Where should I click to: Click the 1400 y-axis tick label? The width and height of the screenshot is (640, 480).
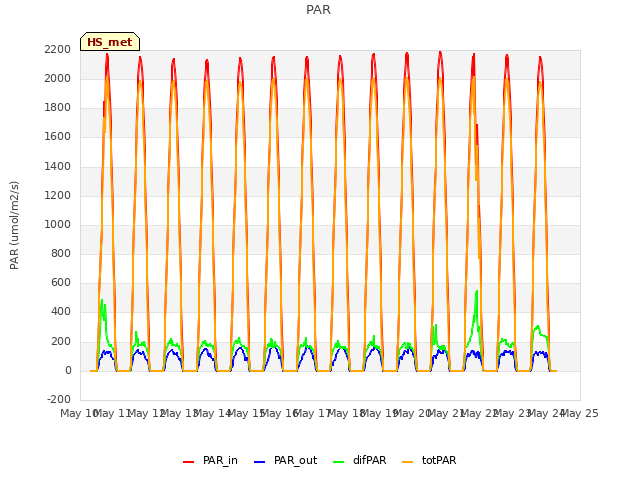point(58,166)
